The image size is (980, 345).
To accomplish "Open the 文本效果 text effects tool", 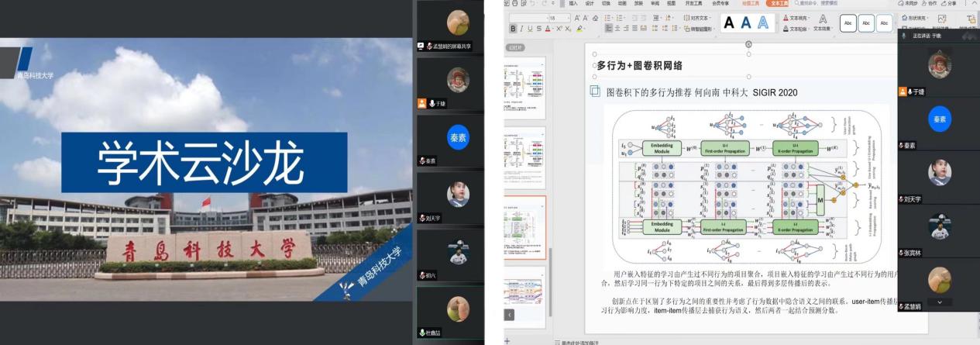I will point(823,22).
